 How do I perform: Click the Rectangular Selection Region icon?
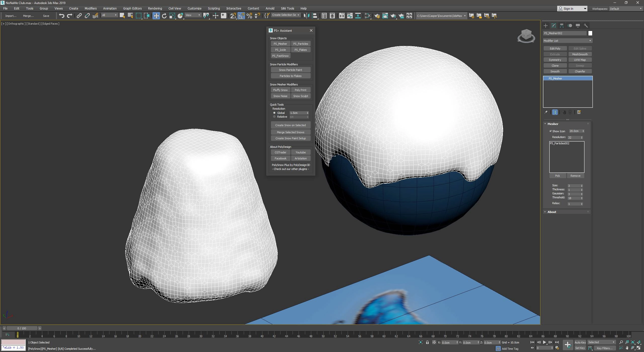[x=138, y=16]
